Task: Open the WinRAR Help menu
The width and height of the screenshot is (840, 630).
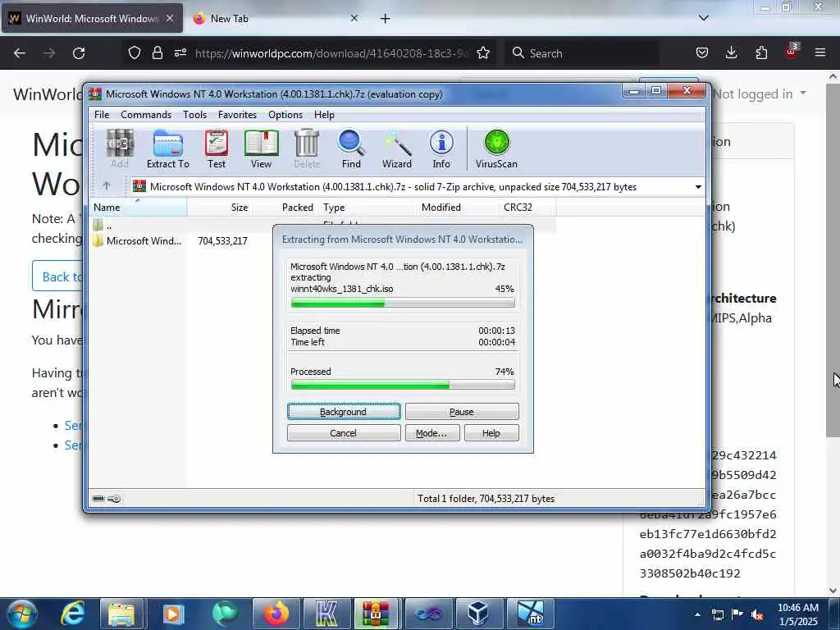Action: point(324,115)
